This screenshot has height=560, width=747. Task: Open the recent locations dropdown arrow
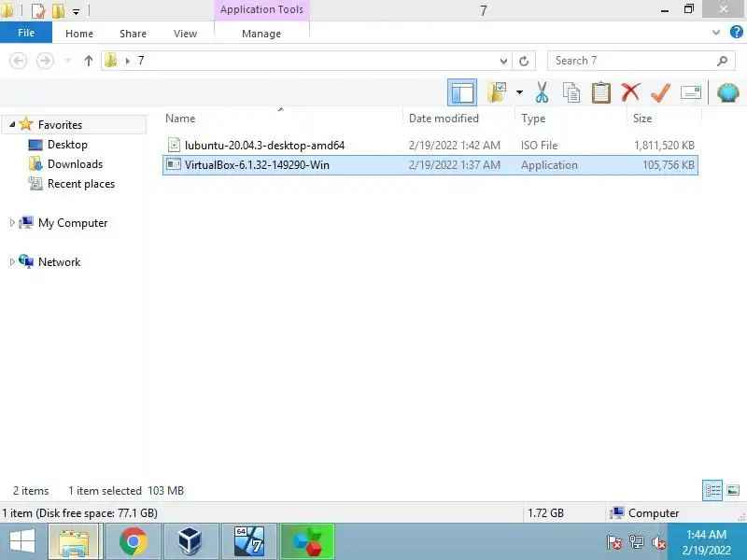(x=67, y=61)
